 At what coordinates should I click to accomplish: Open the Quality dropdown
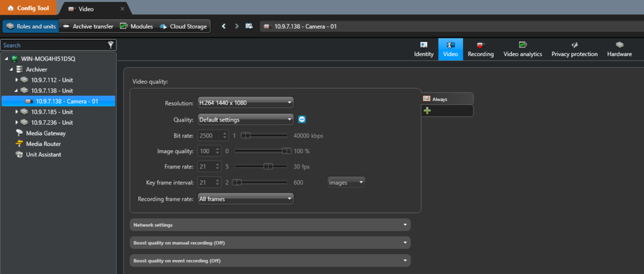click(245, 120)
